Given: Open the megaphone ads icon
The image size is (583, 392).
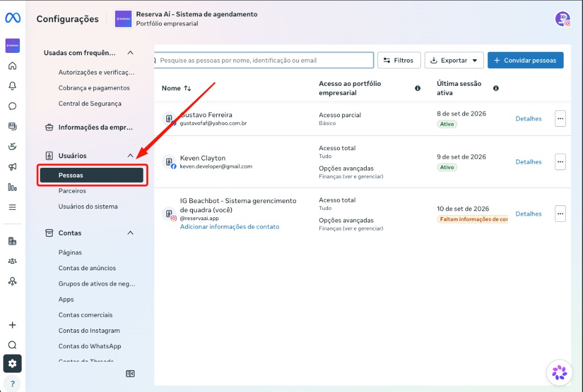Looking at the screenshot, I should coord(13,167).
